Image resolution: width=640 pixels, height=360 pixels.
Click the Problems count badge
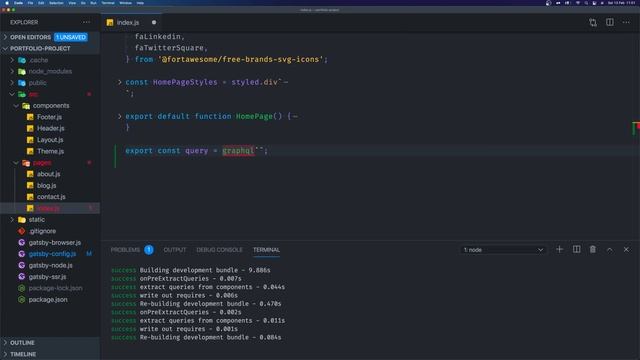(x=149, y=249)
